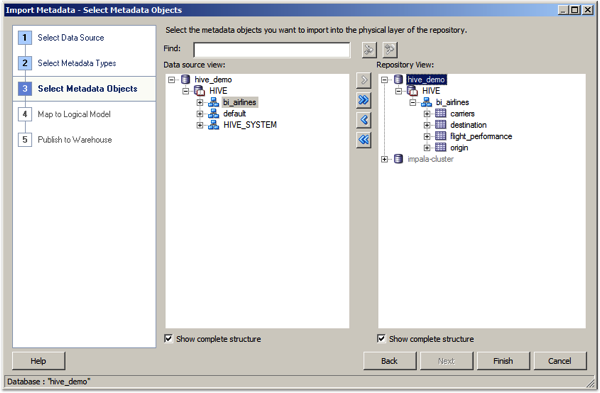Select the impala-cluster label
This screenshot has width=600, height=393.
tap(430, 159)
